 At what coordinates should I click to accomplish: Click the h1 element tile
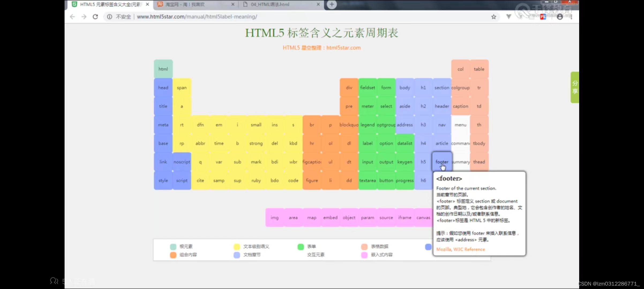click(423, 88)
